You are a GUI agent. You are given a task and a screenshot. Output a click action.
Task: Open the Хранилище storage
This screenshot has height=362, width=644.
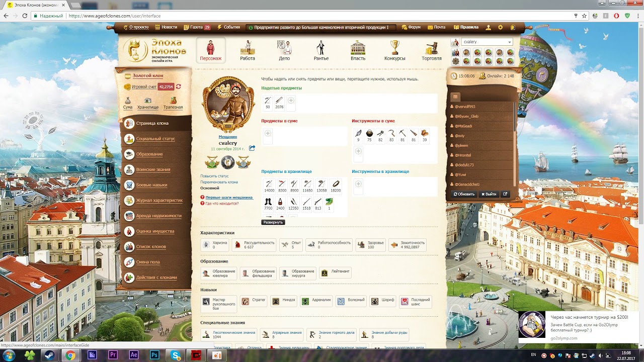[x=148, y=104]
